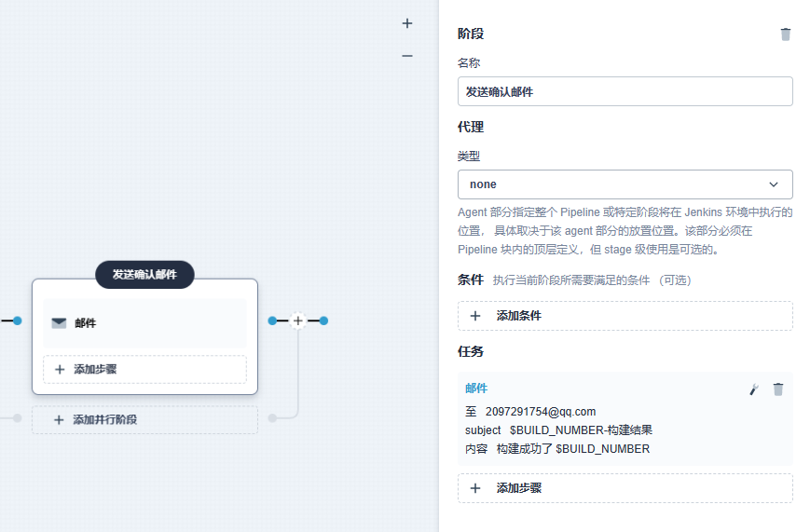Delete the 邮件 task via trash icon
Viewport: 810px width, 532px height.
778,389
